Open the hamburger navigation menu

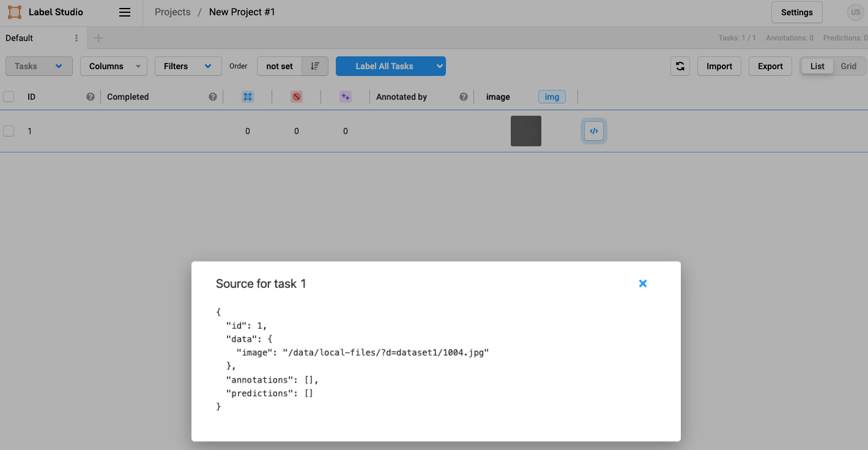[x=125, y=12]
